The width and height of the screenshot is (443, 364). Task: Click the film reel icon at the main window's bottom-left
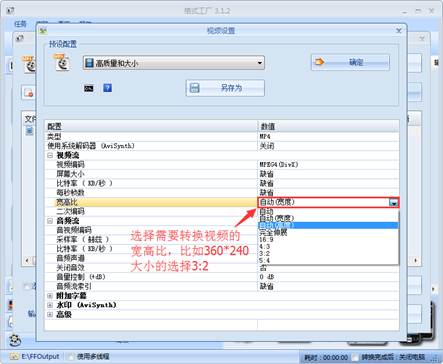15,340
